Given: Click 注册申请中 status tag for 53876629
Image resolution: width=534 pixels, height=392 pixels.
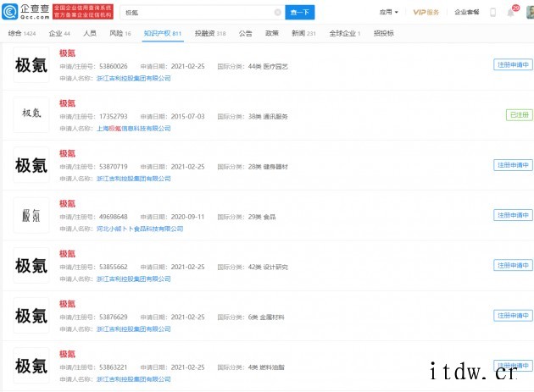Looking at the screenshot, I should click(513, 316).
